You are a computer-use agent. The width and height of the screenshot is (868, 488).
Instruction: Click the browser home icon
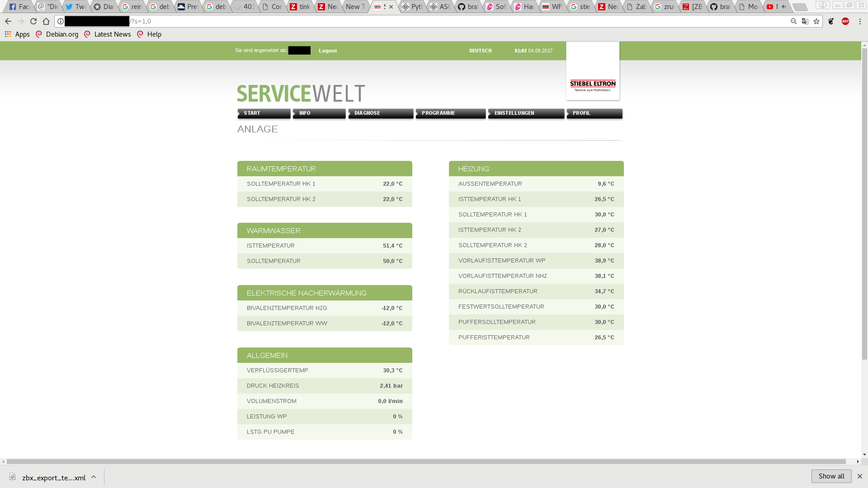click(46, 21)
